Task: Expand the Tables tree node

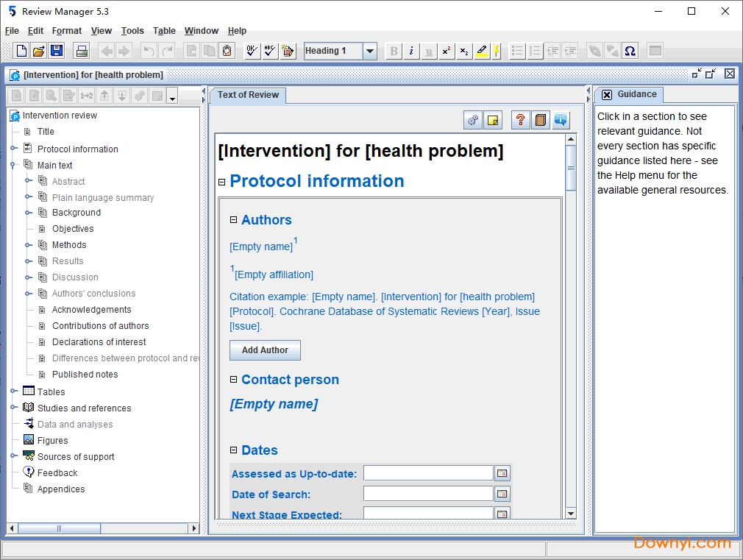Action: (x=13, y=391)
